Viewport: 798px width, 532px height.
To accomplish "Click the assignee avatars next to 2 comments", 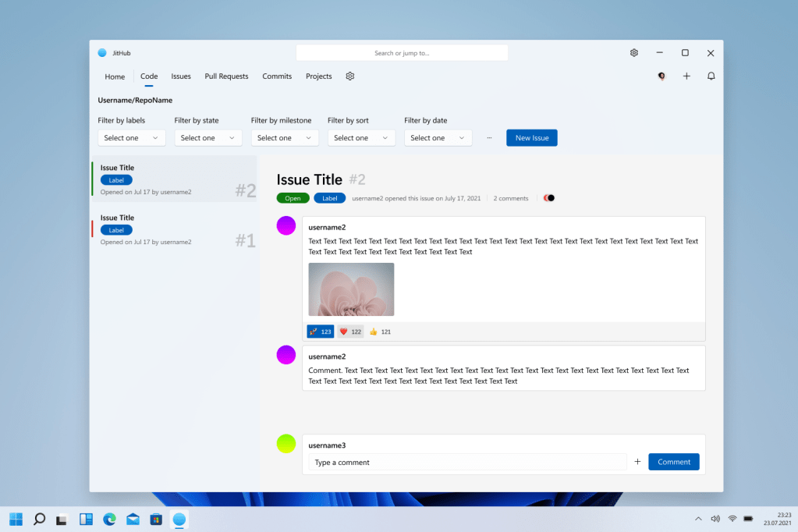I will [549, 198].
